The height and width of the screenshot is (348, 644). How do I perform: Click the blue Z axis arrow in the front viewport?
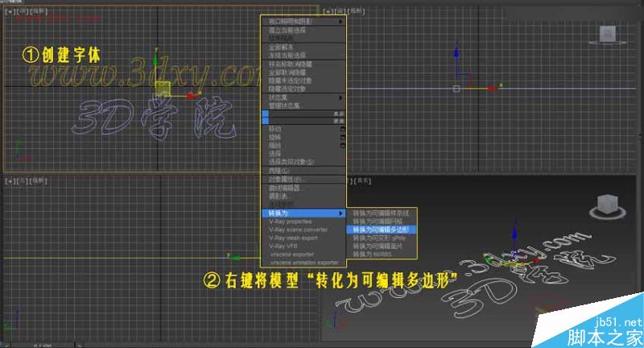tap(456, 52)
